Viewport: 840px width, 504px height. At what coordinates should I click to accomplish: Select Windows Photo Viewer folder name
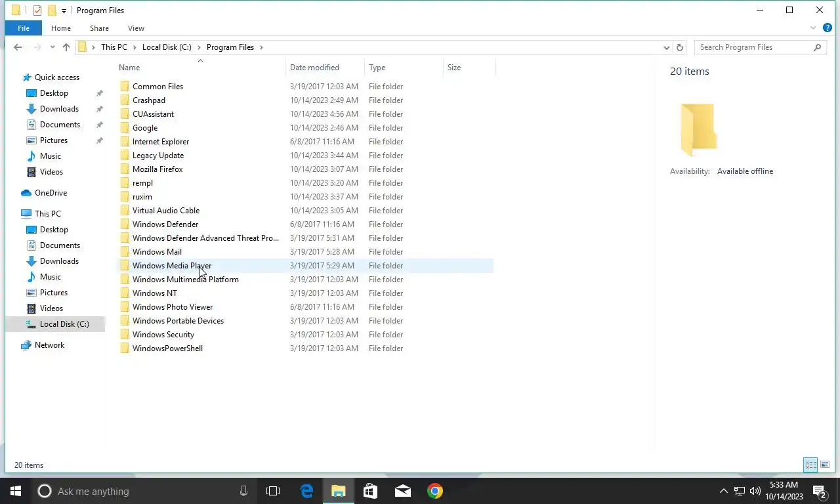pyautogui.click(x=173, y=307)
